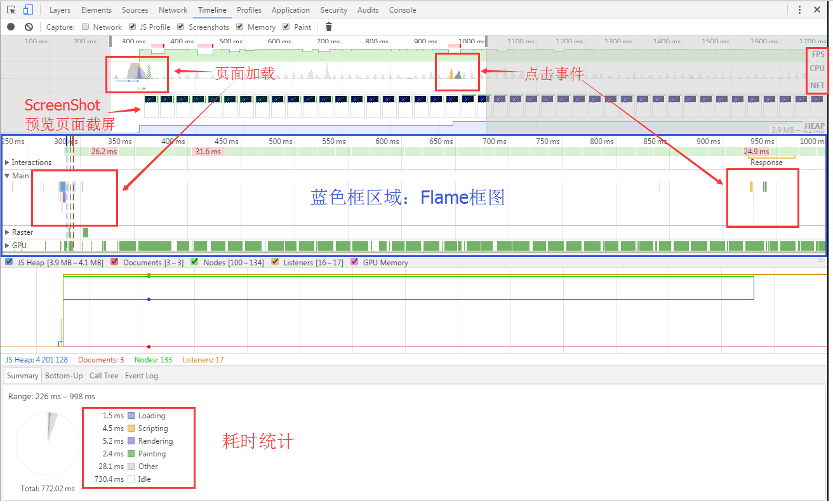Image resolution: width=833 pixels, height=504 pixels.
Task: Open the DevTools three-dot menu
Action: [x=799, y=10]
